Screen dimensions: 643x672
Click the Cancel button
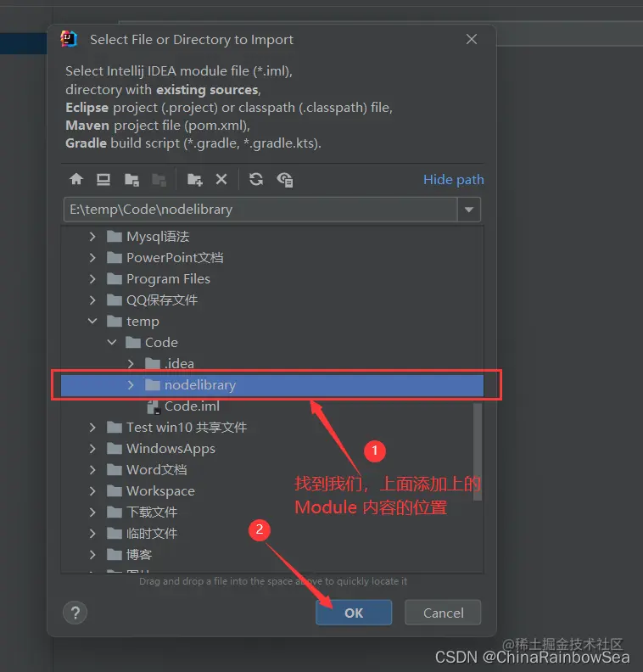coord(443,613)
